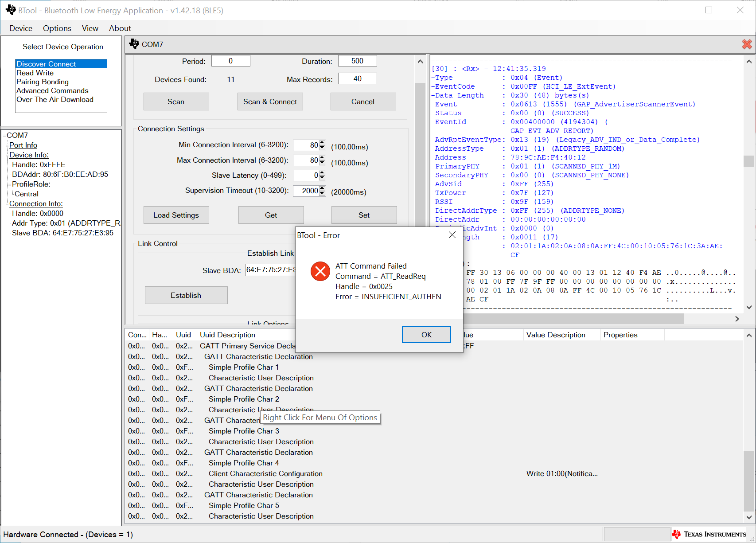Increase the Min Connection Interval stepper
756x543 pixels.
[x=322, y=143]
